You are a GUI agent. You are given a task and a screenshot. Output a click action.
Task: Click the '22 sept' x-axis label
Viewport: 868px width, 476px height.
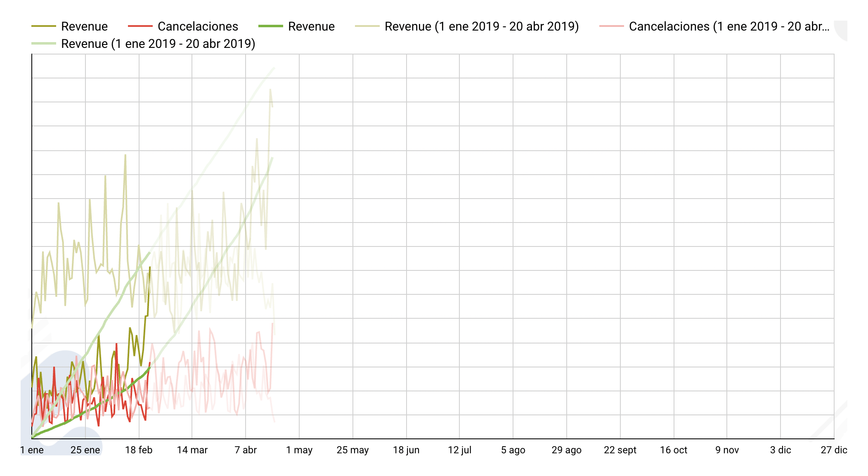[x=620, y=450]
